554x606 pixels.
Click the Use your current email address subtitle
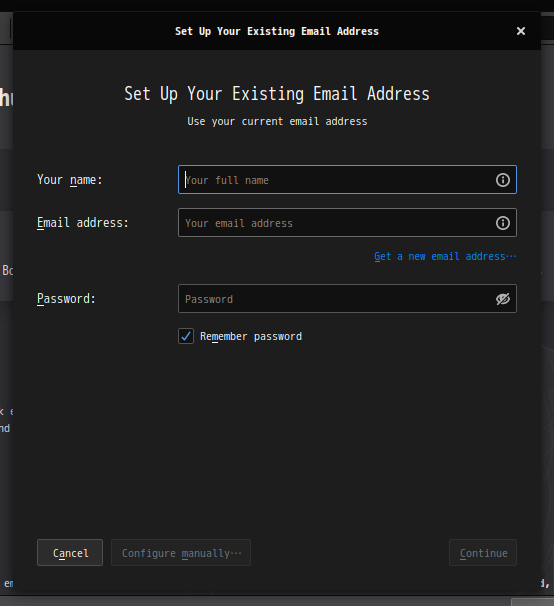(277, 121)
